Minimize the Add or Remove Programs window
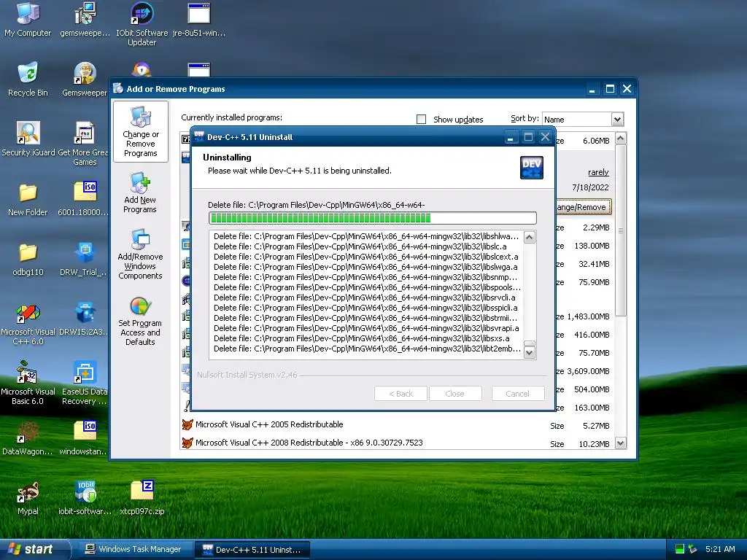The width and height of the screenshot is (747, 560). coord(592,89)
